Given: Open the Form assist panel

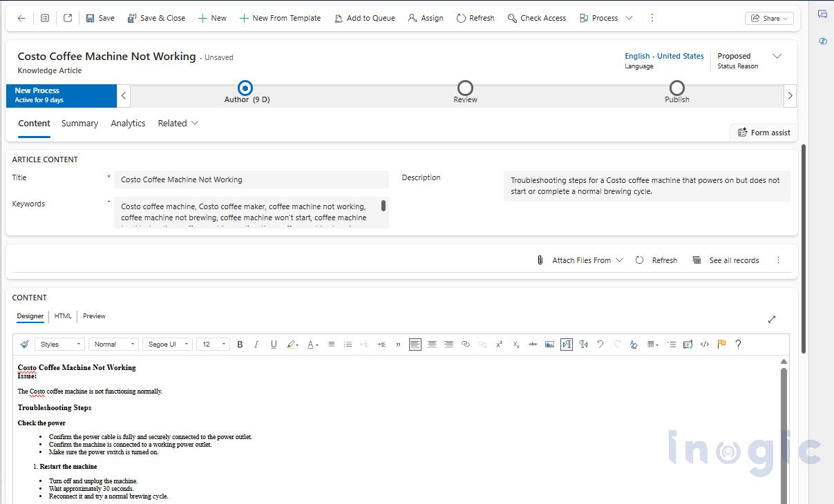Looking at the screenshot, I should point(764,132).
